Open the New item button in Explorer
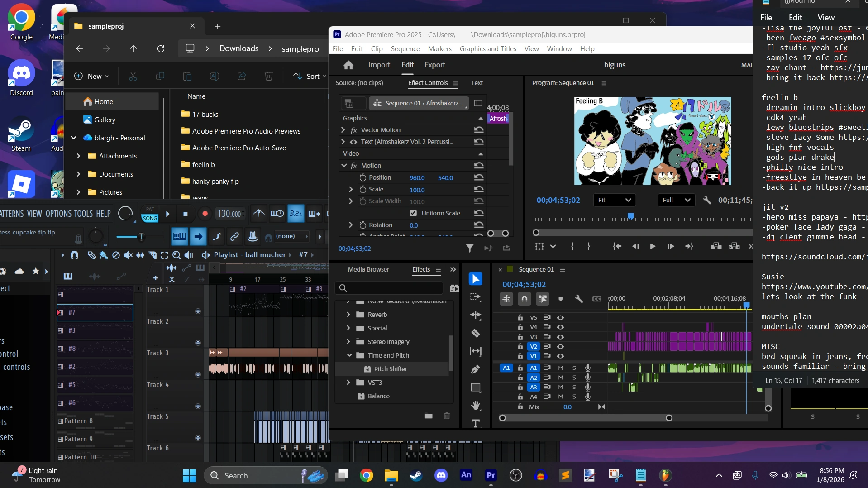 91,76
